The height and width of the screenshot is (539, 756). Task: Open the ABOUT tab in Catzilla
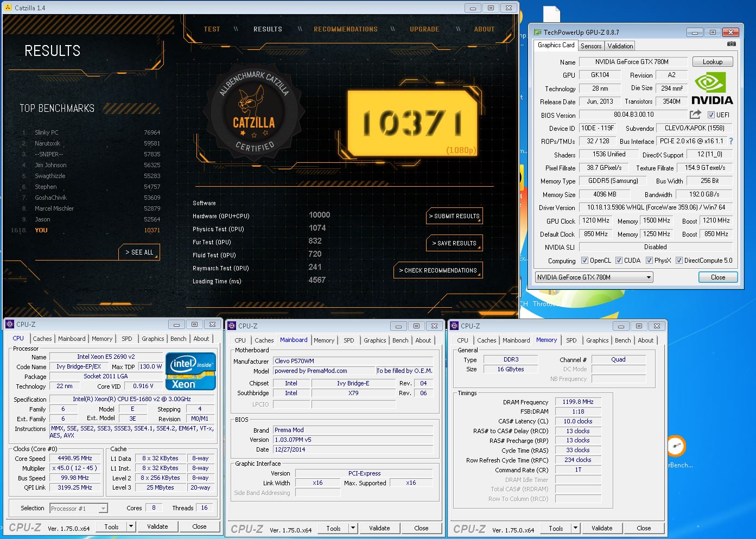pyautogui.click(x=484, y=29)
